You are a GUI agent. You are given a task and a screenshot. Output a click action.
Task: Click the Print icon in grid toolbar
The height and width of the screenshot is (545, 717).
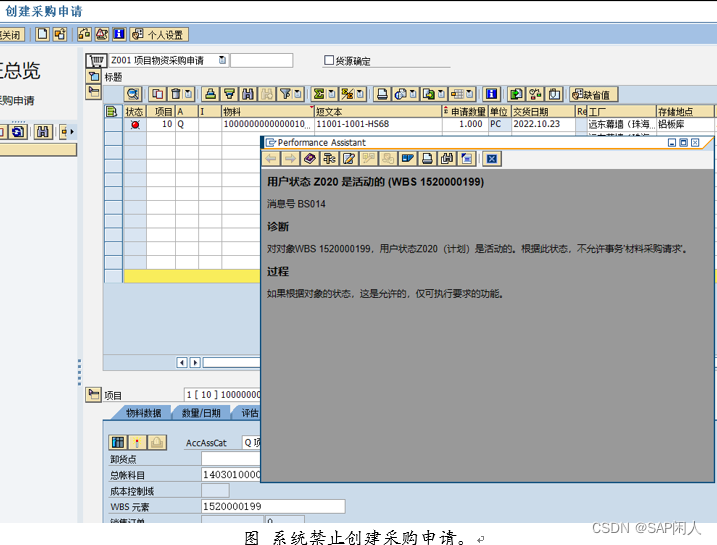coord(382,94)
